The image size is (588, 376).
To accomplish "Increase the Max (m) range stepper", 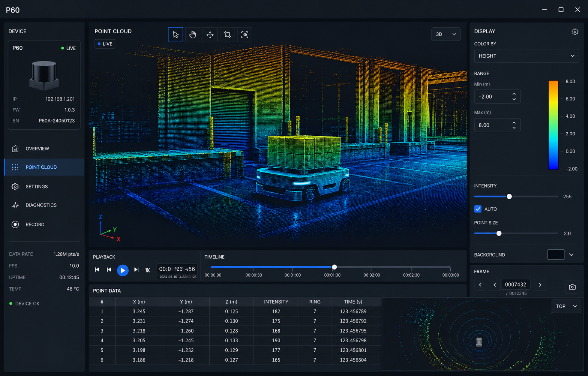I will pos(514,123).
